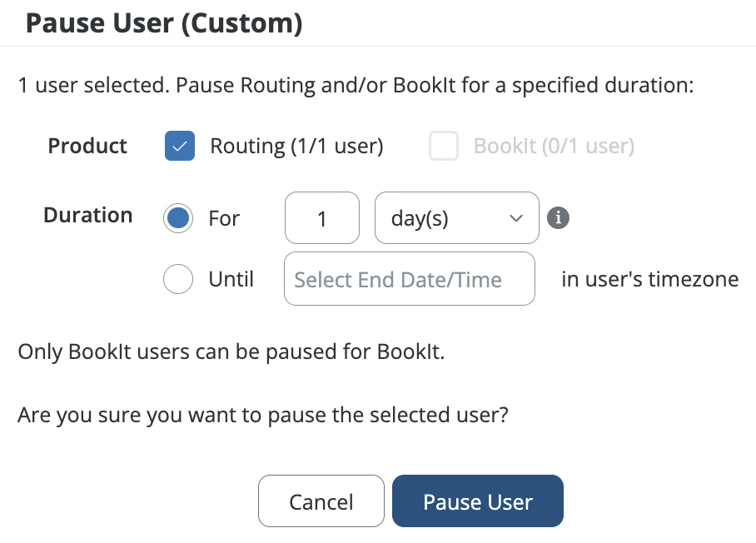
Task: Click the chevron arrow in day(s) selector
Action: [x=516, y=218]
